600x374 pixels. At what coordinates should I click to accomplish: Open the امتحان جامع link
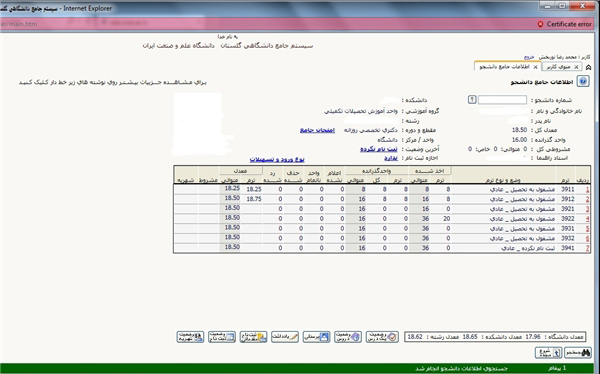tap(317, 130)
